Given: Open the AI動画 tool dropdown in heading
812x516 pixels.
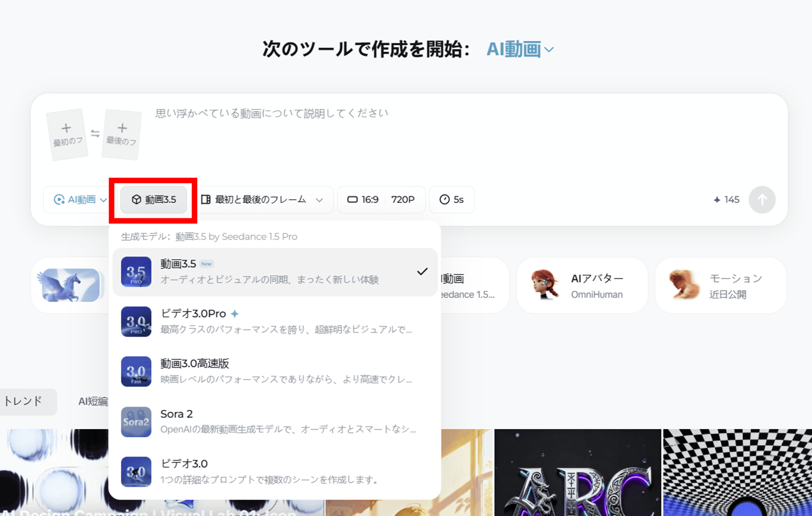Looking at the screenshot, I should pyautogui.click(x=520, y=49).
